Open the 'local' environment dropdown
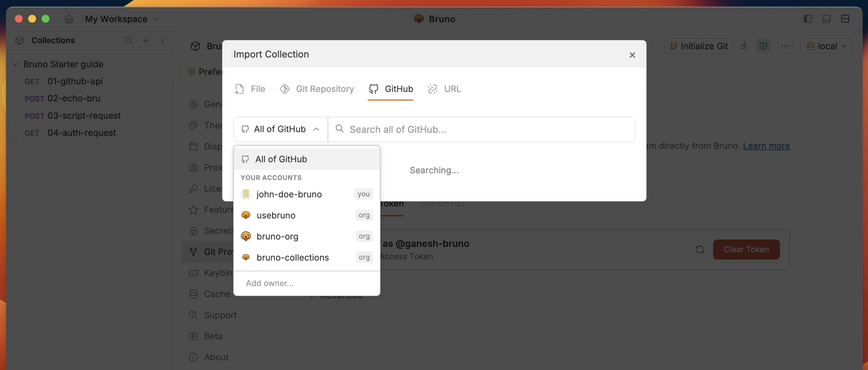The image size is (868, 370). [826, 46]
